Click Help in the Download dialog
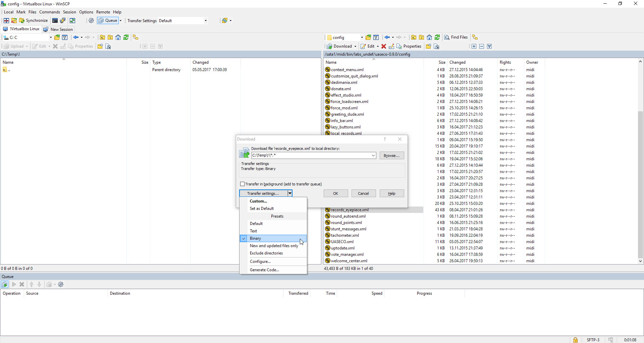Viewport: 644px width, 343px height. (x=392, y=193)
